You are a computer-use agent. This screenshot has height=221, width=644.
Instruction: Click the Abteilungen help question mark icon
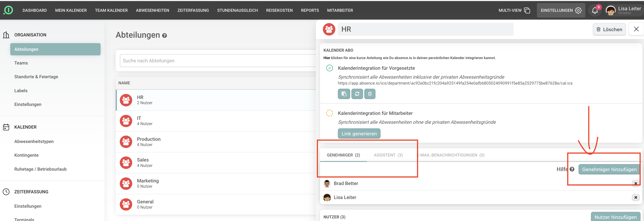[x=164, y=36]
